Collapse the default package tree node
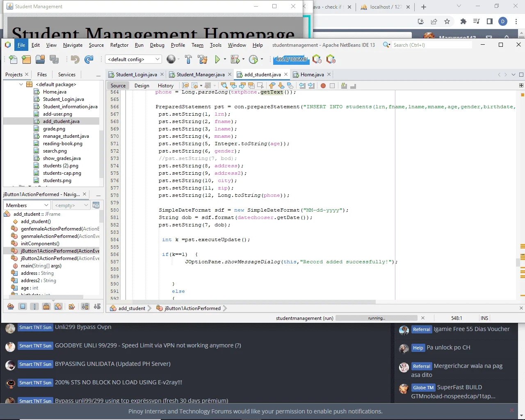Screen dimensions: 525x420 21,84
